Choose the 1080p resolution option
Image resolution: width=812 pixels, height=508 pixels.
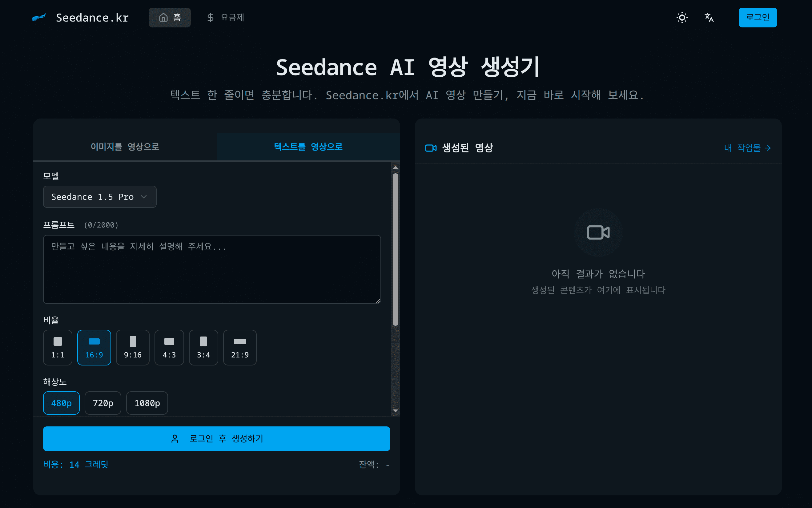point(147,403)
